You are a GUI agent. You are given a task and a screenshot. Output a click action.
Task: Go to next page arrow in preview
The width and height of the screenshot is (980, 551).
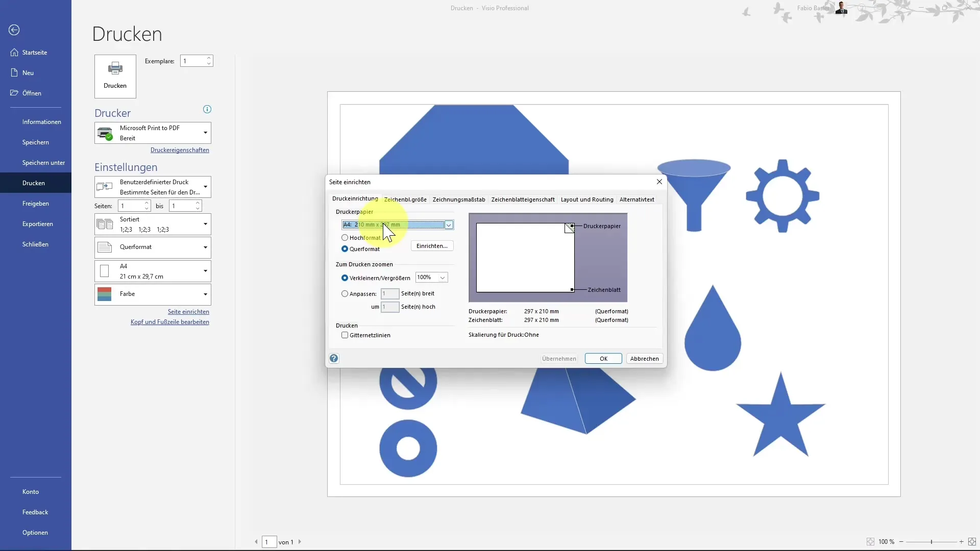pos(300,542)
